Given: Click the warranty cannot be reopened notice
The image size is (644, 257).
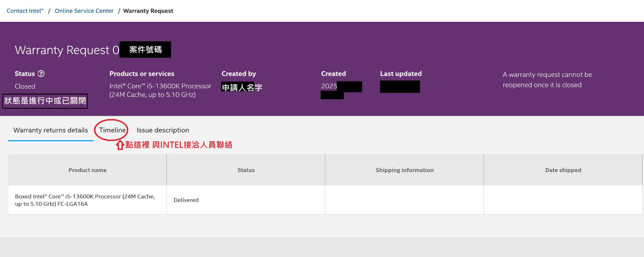Looking at the screenshot, I should tap(547, 80).
